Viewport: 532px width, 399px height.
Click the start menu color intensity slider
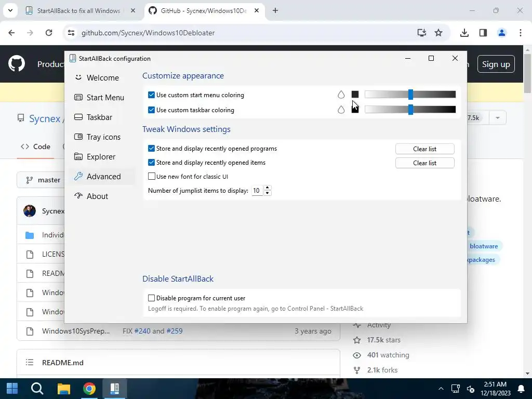[x=410, y=95]
